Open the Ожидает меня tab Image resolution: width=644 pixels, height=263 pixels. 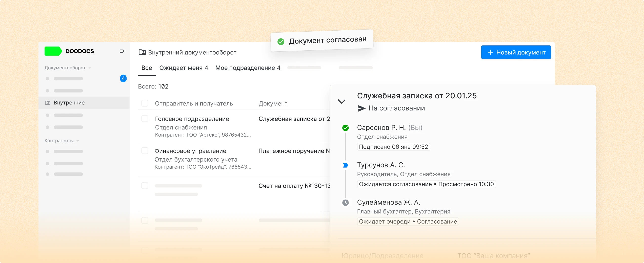[x=184, y=68]
